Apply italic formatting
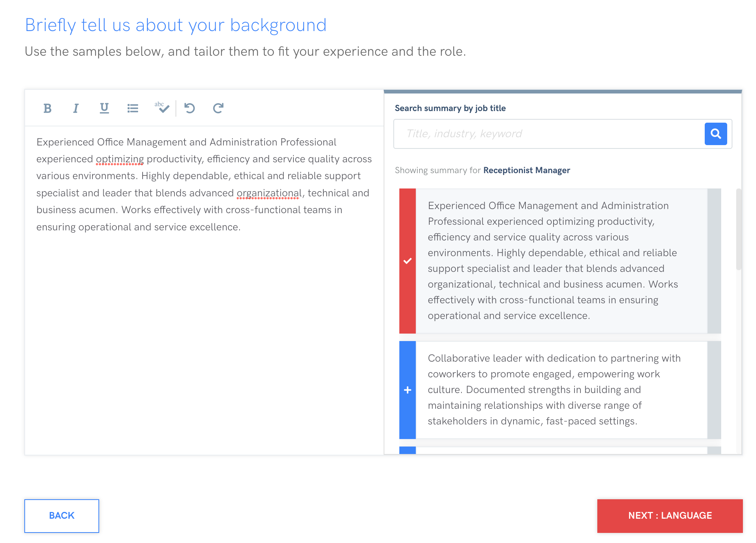Screen dimensions: 756x543 tap(76, 108)
